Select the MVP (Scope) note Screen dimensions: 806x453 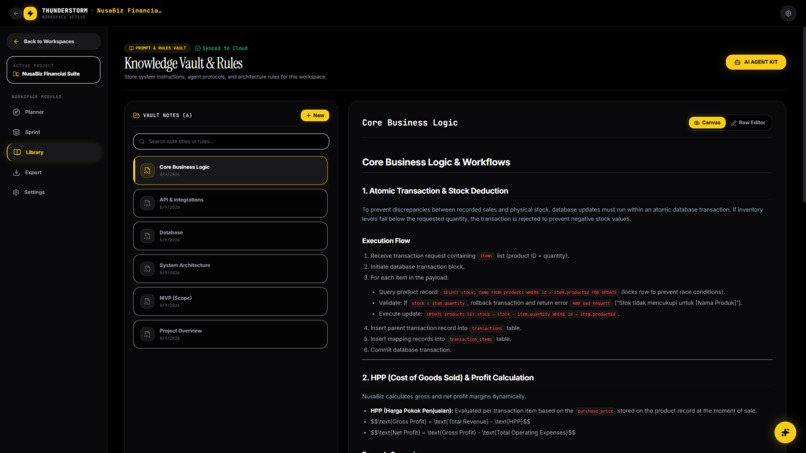[230, 301]
